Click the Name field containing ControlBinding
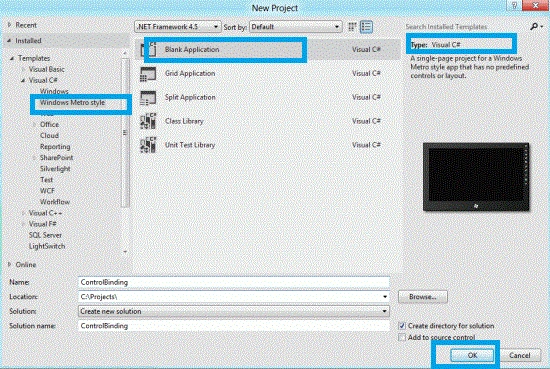The width and height of the screenshot is (550, 369). tap(234, 282)
